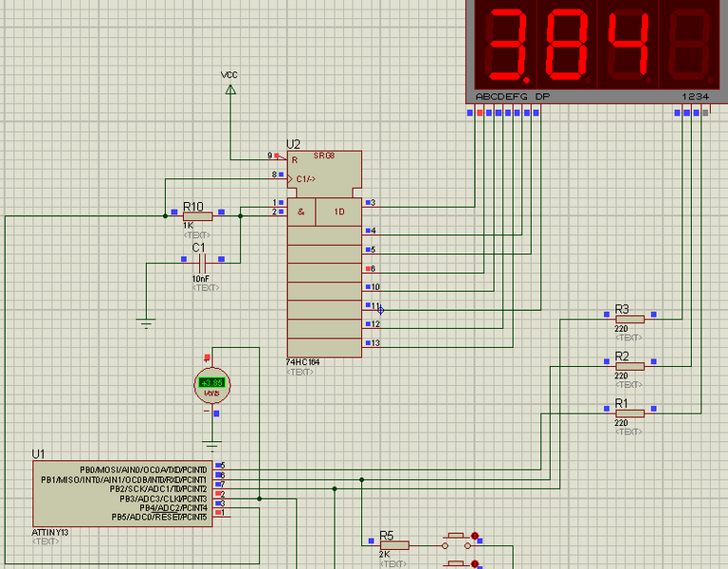Select the R10 1K resistor
Viewport: 728px width, 569px height.
[x=197, y=216]
